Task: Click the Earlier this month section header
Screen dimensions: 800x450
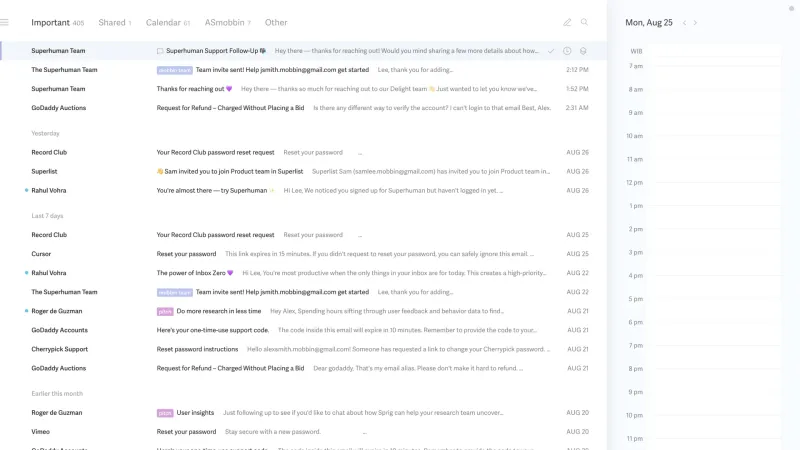Action: coord(57,393)
